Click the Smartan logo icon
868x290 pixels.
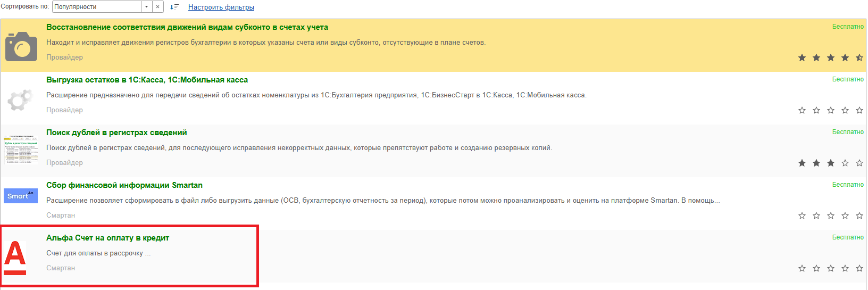click(21, 195)
